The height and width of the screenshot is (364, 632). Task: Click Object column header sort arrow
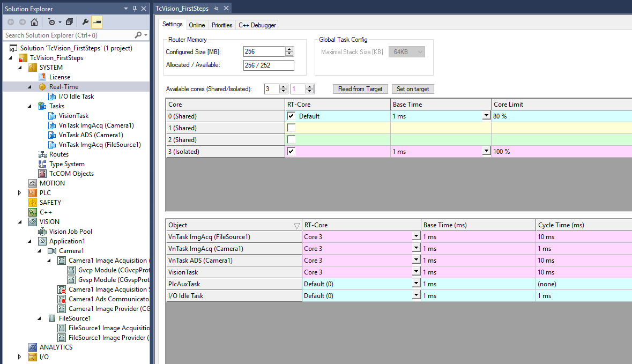click(x=296, y=226)
